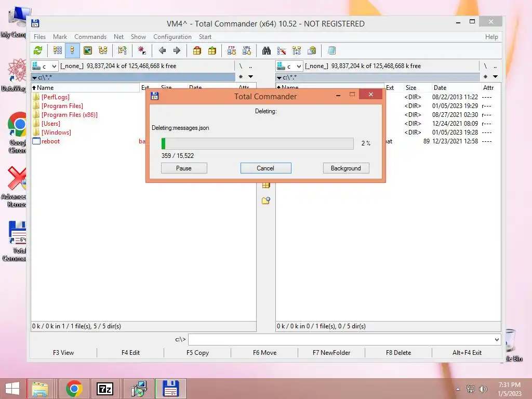This screenshot has width=532, height=399.
Task: Open Search with the binoculars icon
Action: pyautogui.click(x=267, y=51)
